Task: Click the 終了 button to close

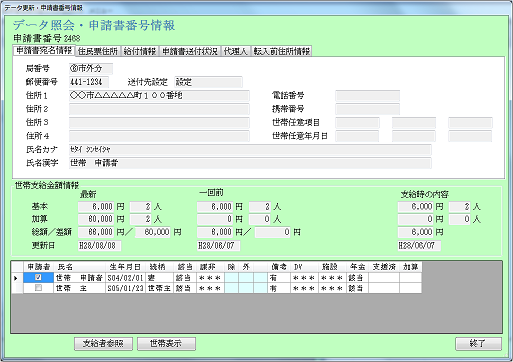Action: point(478,344)
